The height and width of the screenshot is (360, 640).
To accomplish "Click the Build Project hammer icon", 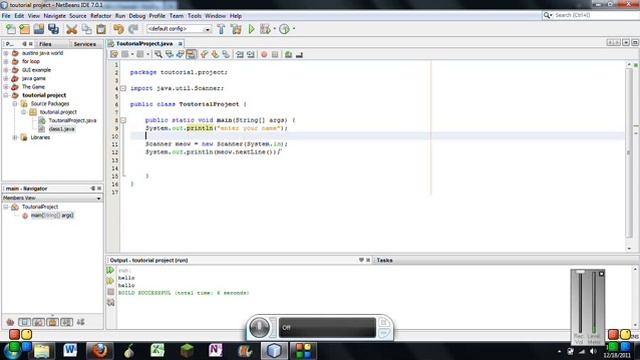I will 221,29.
